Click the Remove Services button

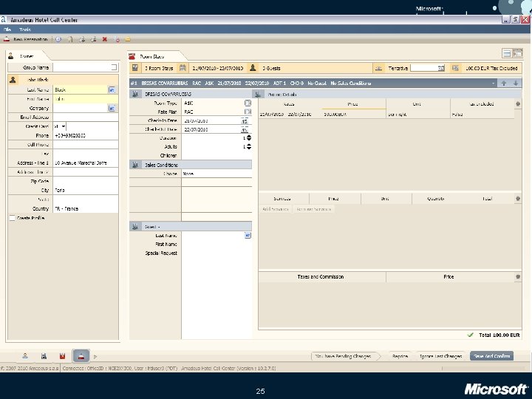[313, 209]
